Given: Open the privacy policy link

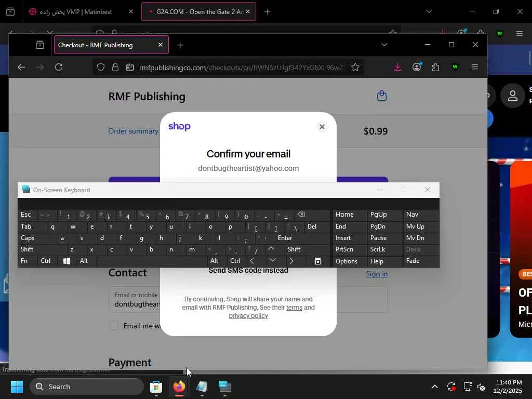Looking at the screenshot, I should (x=248, y=316).
